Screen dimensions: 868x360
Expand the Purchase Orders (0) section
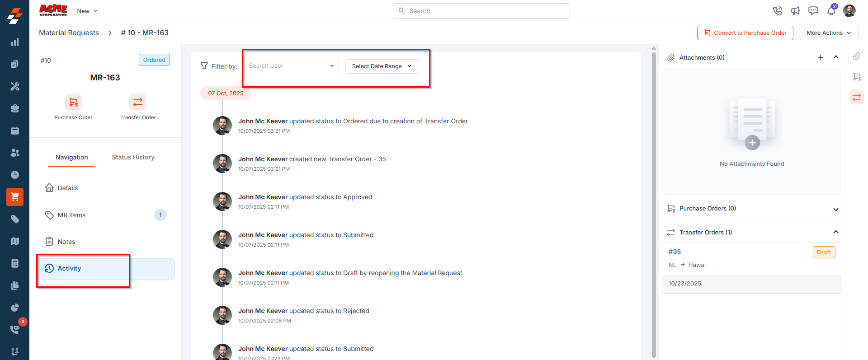point(836,209)
